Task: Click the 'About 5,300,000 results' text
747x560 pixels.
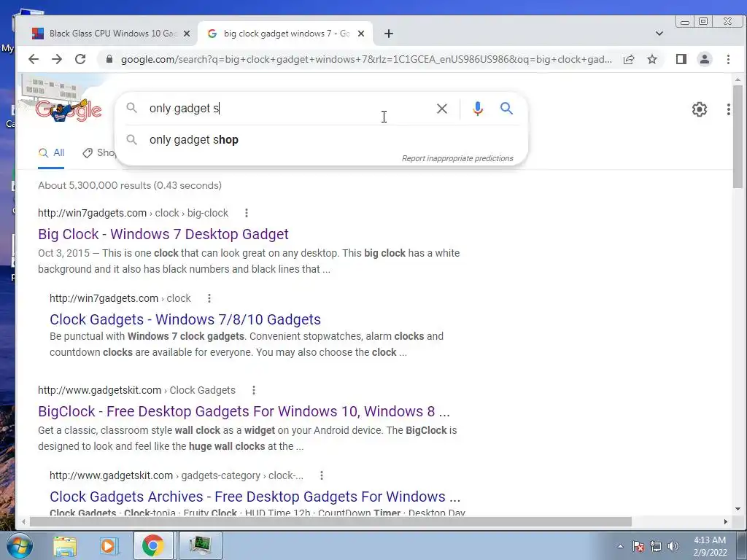Action: coord(130,185)
